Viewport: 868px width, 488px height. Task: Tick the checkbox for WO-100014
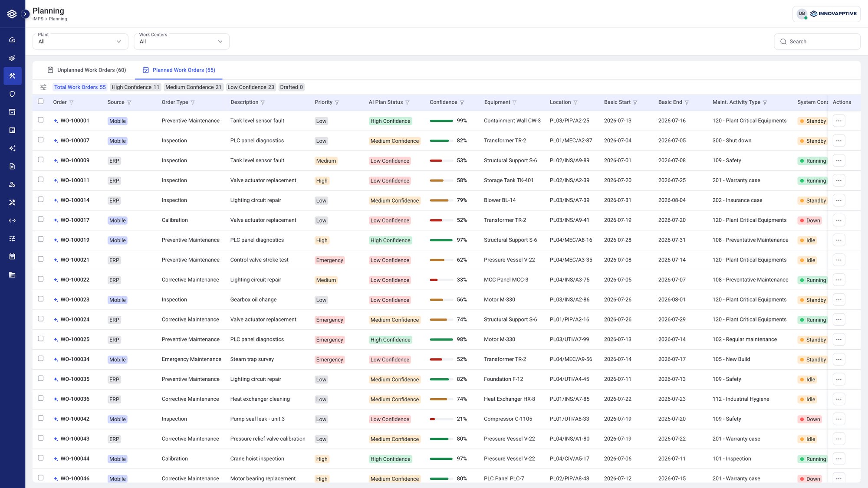click(41, 199)
